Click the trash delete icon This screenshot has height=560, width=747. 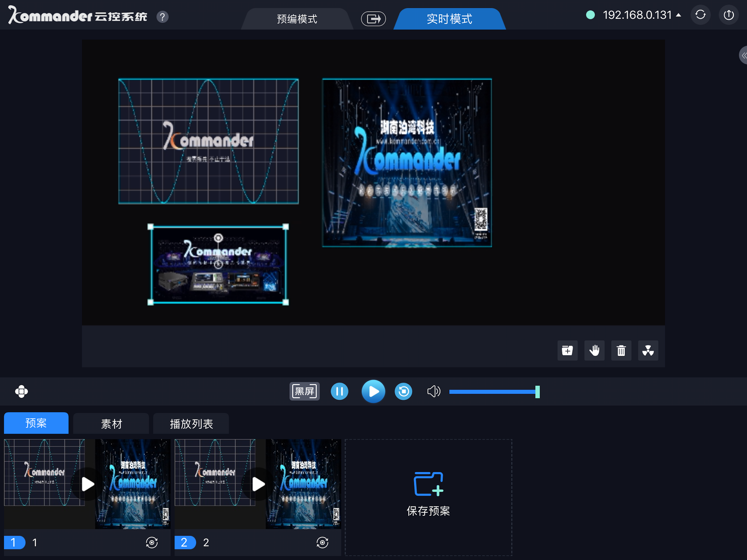pyautogui.click(x=621, y=351)
